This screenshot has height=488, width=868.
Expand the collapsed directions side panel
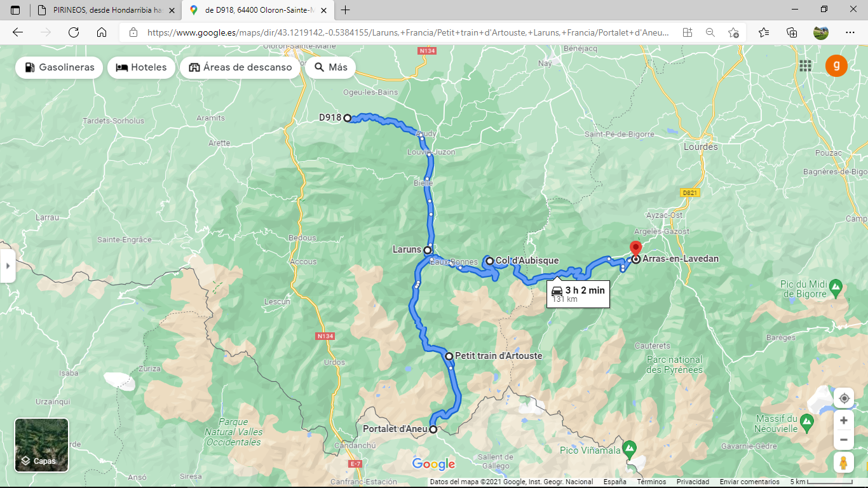tap(8, 266)
